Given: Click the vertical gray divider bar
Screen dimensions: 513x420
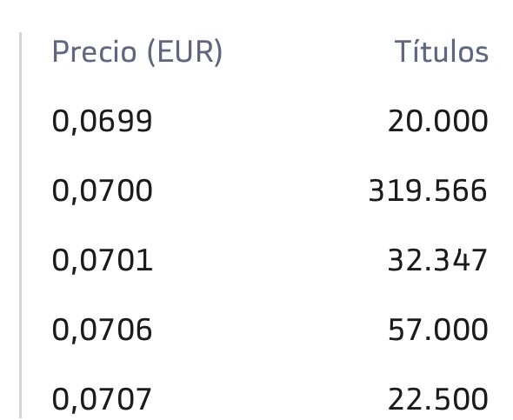Looking at the screenshot, I should pyautogui.click(x=21, y=225).
